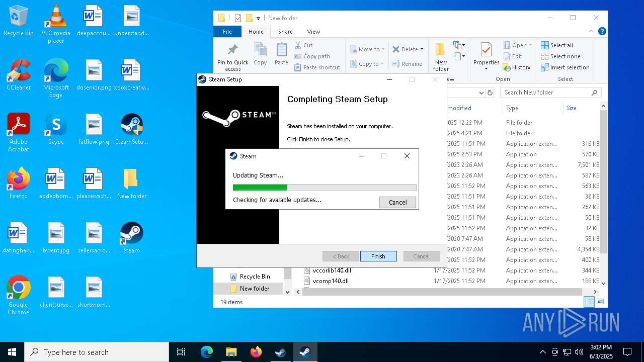
Task: Select the vccorlib140.dll file
Action: [x=327, y=270]
